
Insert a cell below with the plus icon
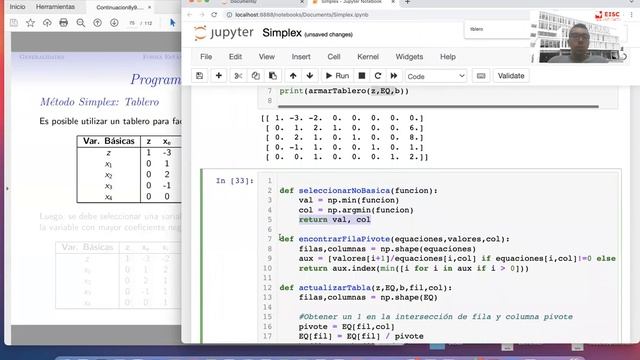[219, 76]
